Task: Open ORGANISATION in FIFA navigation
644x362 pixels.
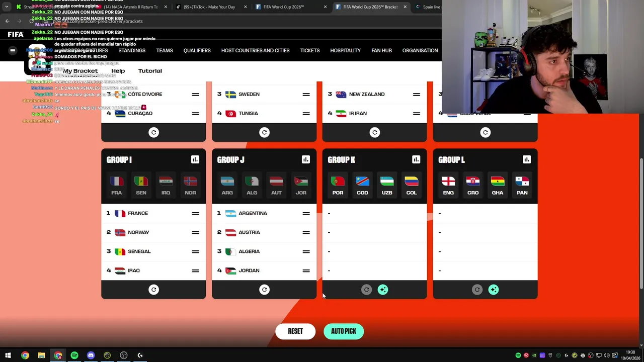Action: [420, 50]
